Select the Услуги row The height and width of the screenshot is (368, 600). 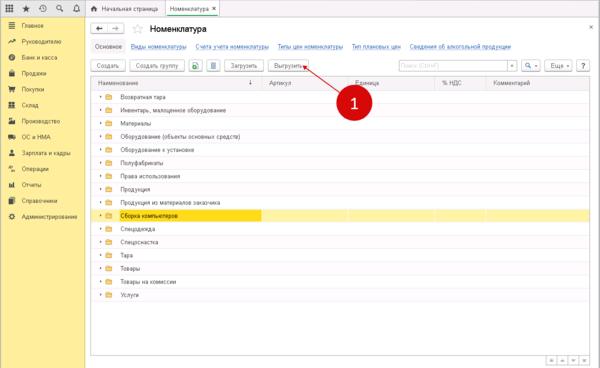coord(340,295)
